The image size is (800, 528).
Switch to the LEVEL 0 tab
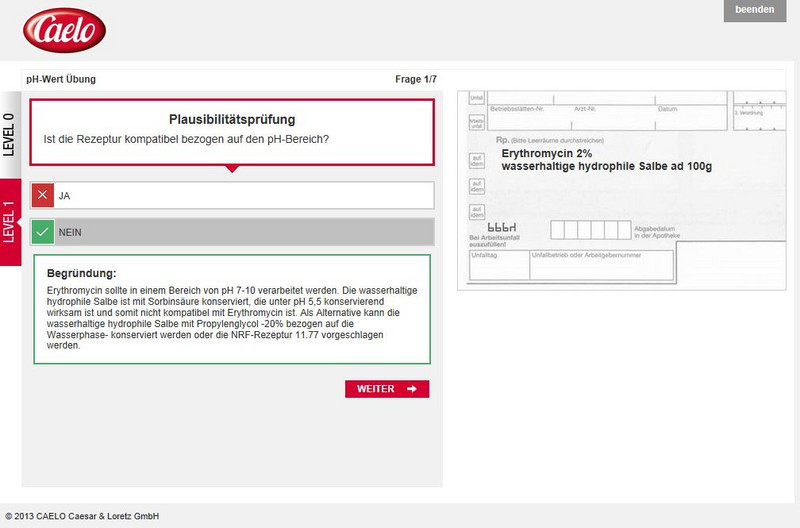pos(10,134)
